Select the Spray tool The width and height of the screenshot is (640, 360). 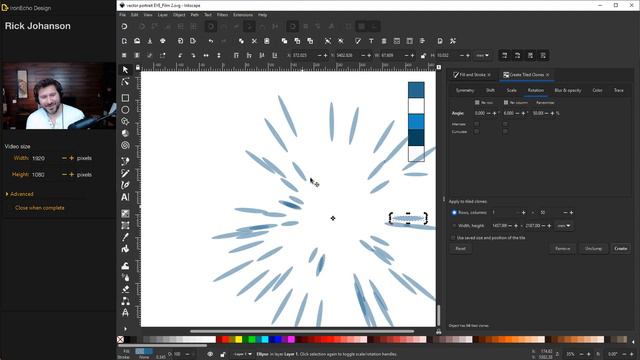coord(125,278)
